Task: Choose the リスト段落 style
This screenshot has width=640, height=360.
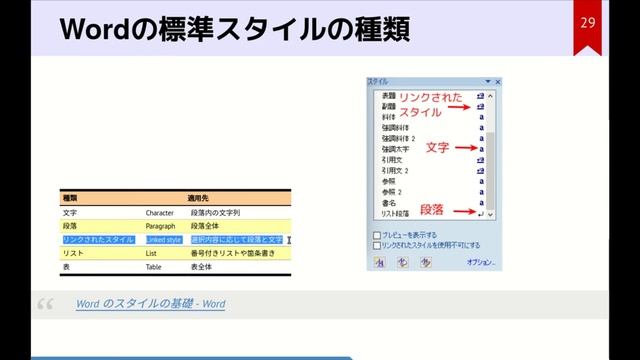Action: tap(395, 213)
